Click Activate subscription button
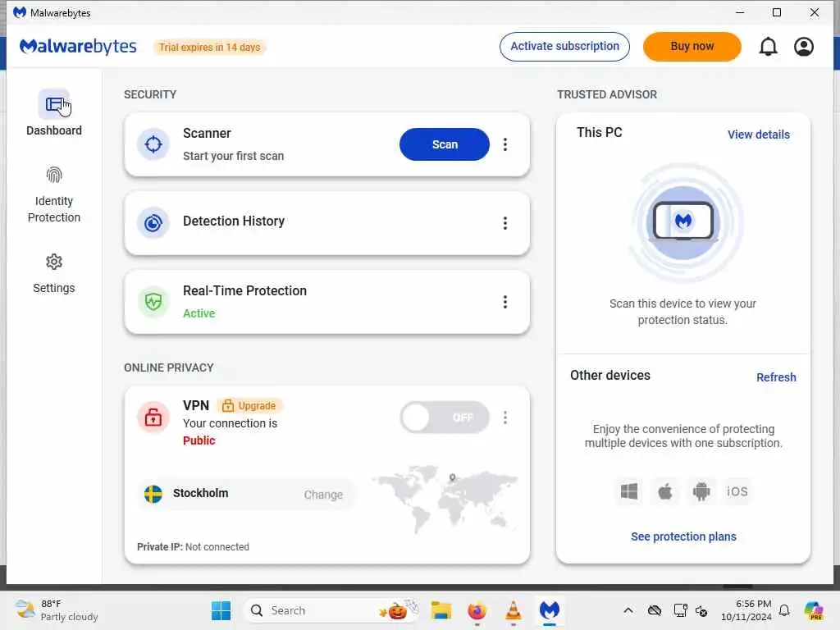Screen dimensions: 840x630 [x=564, y=47]
